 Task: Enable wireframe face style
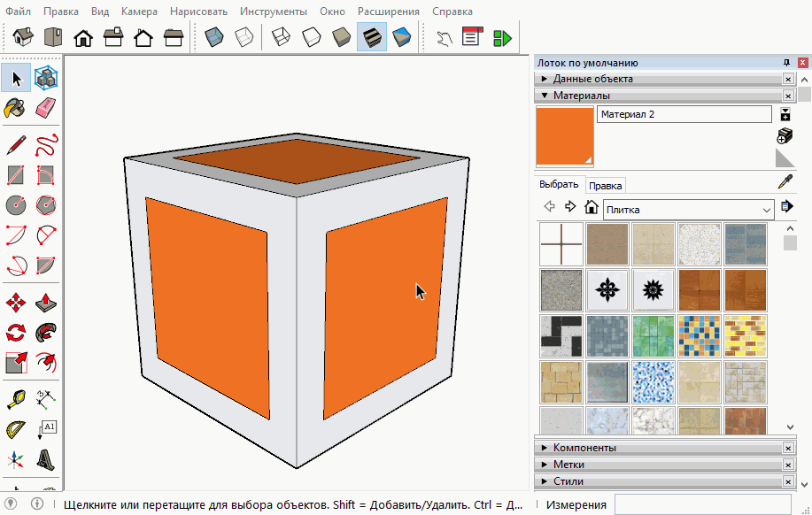tap(282, 37)
